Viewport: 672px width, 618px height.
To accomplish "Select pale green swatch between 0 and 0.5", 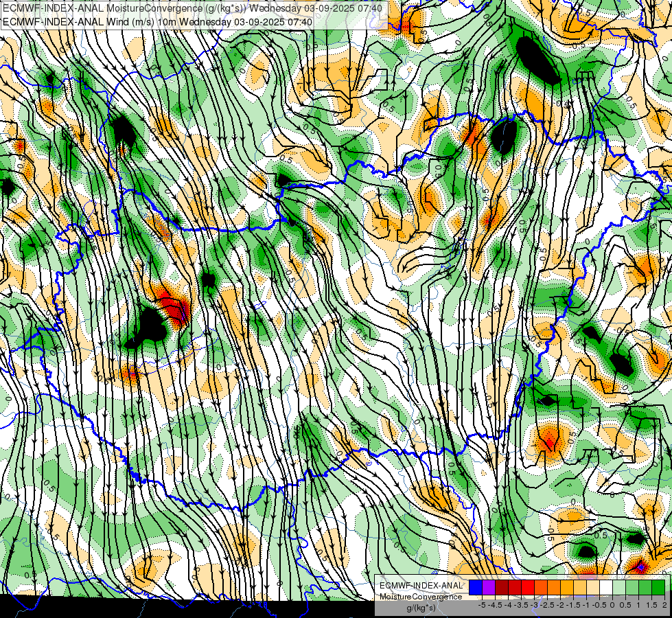I will (x=619, y=587).
